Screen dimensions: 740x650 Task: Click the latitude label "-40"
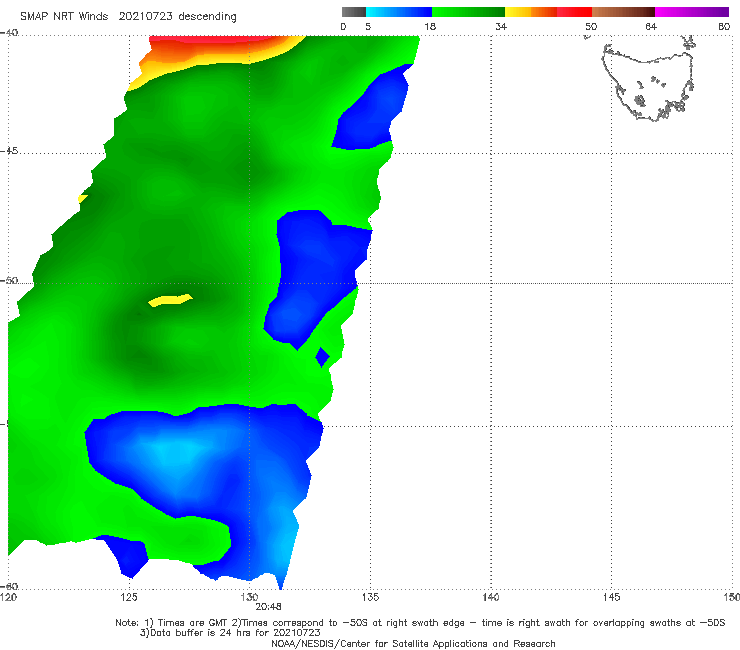click(9, 32)
